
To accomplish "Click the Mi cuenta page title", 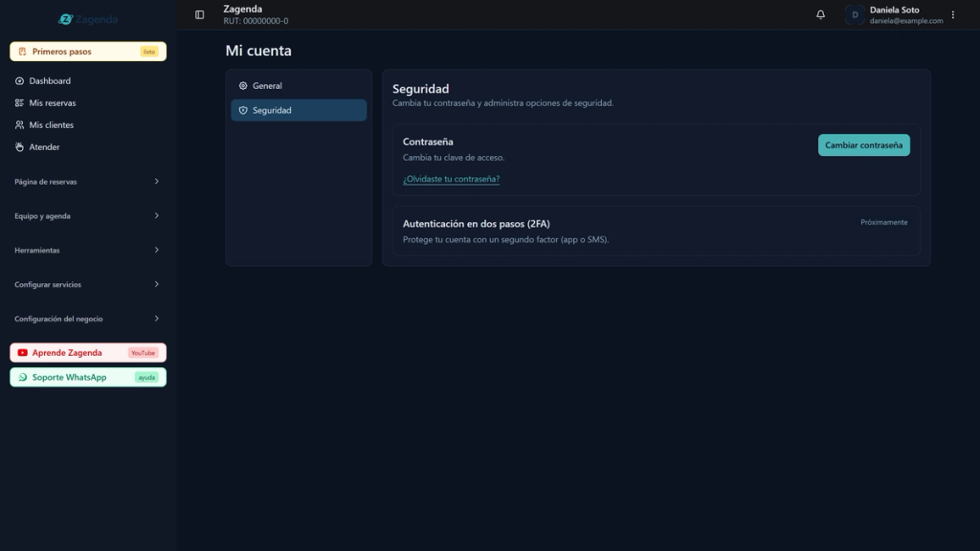I will [x=258, y=51].
